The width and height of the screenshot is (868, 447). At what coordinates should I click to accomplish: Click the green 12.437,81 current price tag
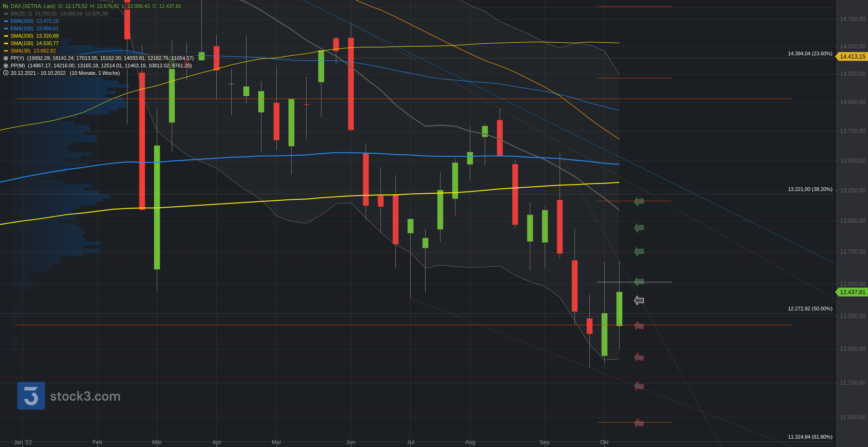point(852,292)
